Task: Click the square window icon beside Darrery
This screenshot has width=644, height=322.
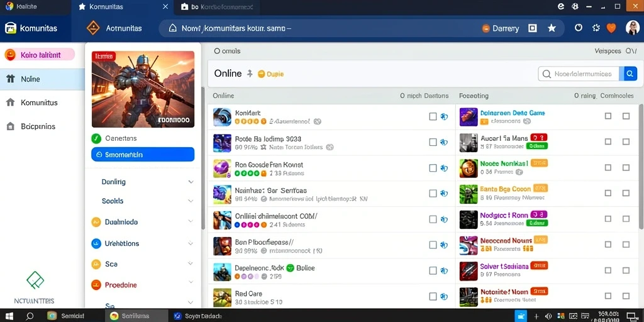Action: click(x=532, y=28)
